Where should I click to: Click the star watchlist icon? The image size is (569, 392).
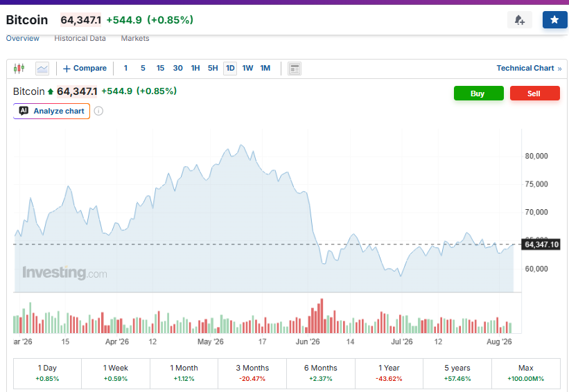point(554,19)
